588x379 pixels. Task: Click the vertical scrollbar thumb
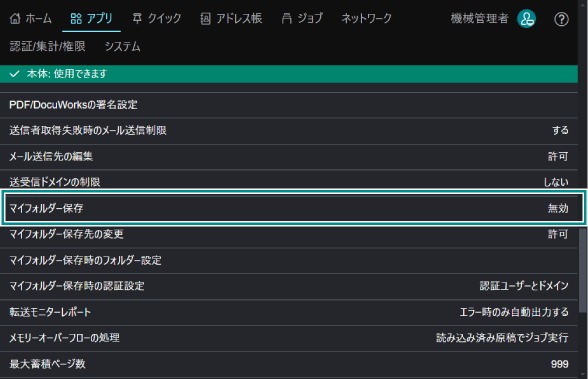coord(583,270)
